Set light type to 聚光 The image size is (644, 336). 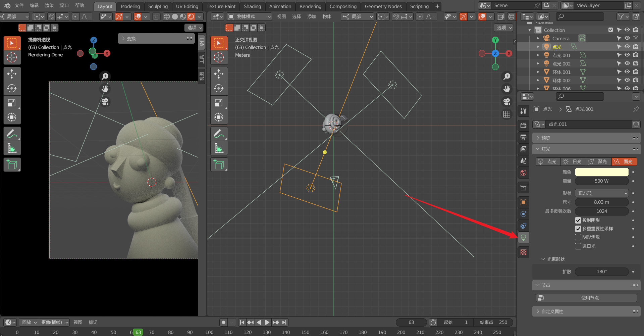(x=599, y=161)
